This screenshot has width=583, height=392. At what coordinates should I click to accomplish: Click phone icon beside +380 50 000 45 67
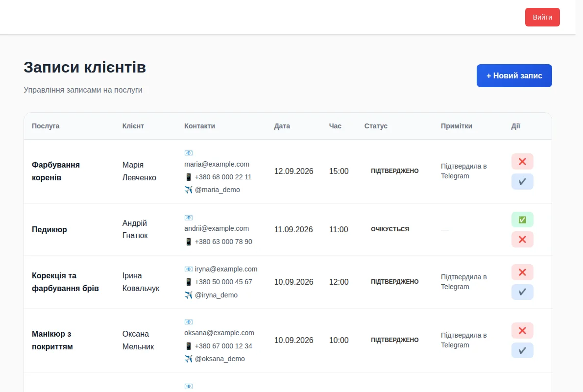(189, 282)
